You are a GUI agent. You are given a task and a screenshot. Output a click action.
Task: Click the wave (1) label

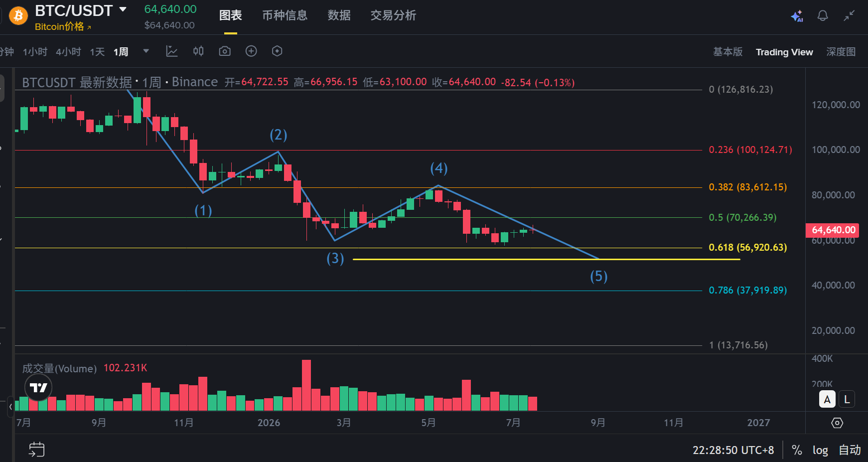point(203,210)
